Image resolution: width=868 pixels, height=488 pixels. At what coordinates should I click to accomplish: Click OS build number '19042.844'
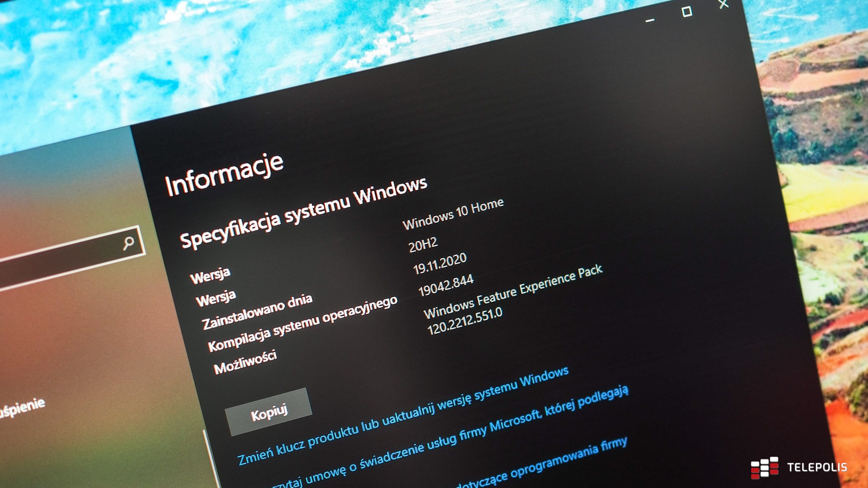pyautogui.click(x=446, y=285)
